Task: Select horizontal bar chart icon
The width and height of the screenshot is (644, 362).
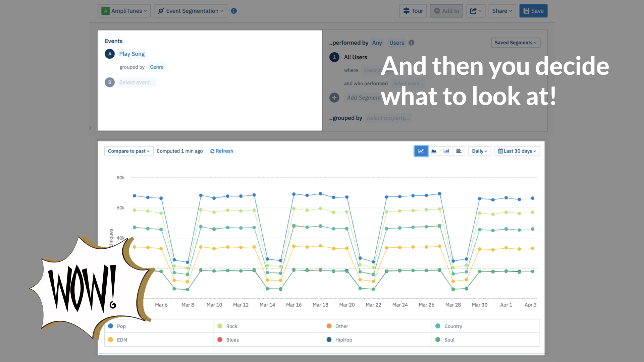Action: click(x=459, y=151)
